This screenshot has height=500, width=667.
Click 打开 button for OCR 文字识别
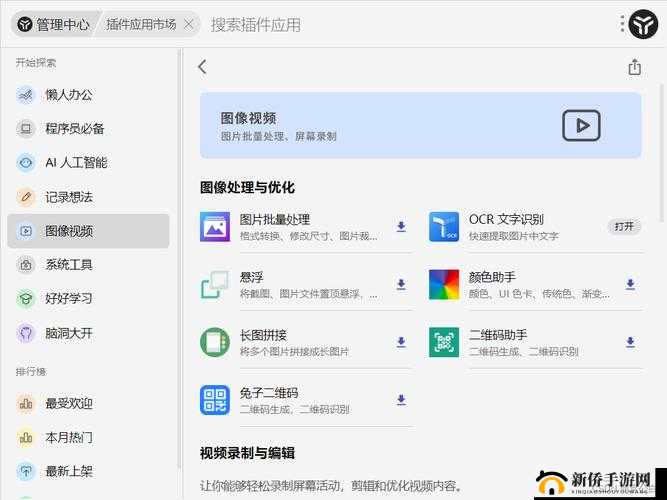point(624,227)
